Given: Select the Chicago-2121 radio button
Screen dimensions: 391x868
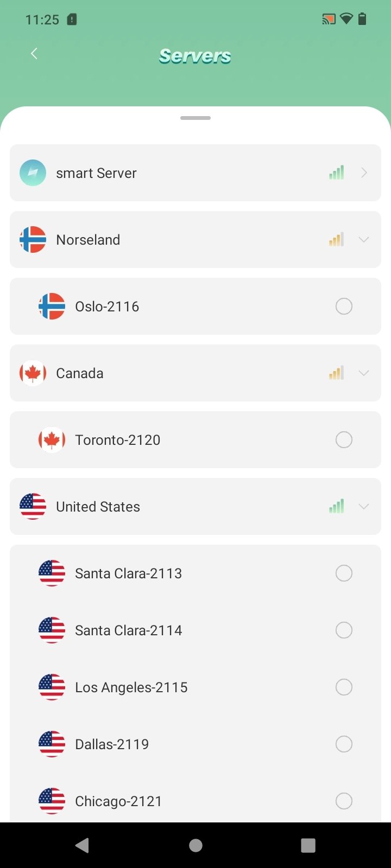Looking at the screenshot, I should pyautogui.click(x=344, y=801).
